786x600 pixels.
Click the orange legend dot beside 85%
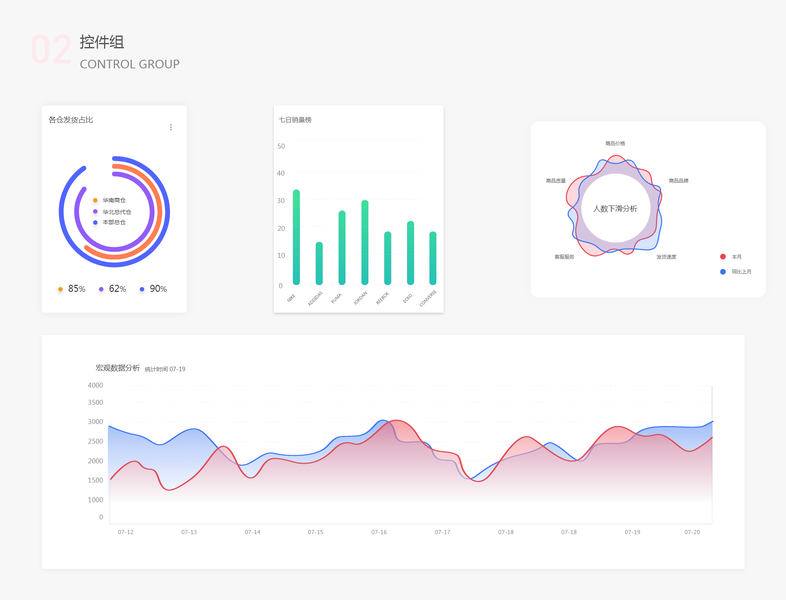click(60, 289)
